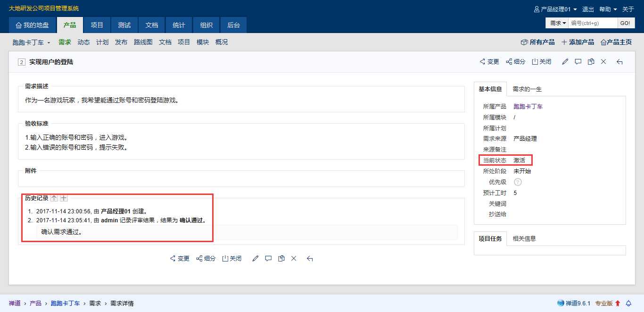Switch to the 统计 main tab
644x312 pixels.
tap(179, 25)
